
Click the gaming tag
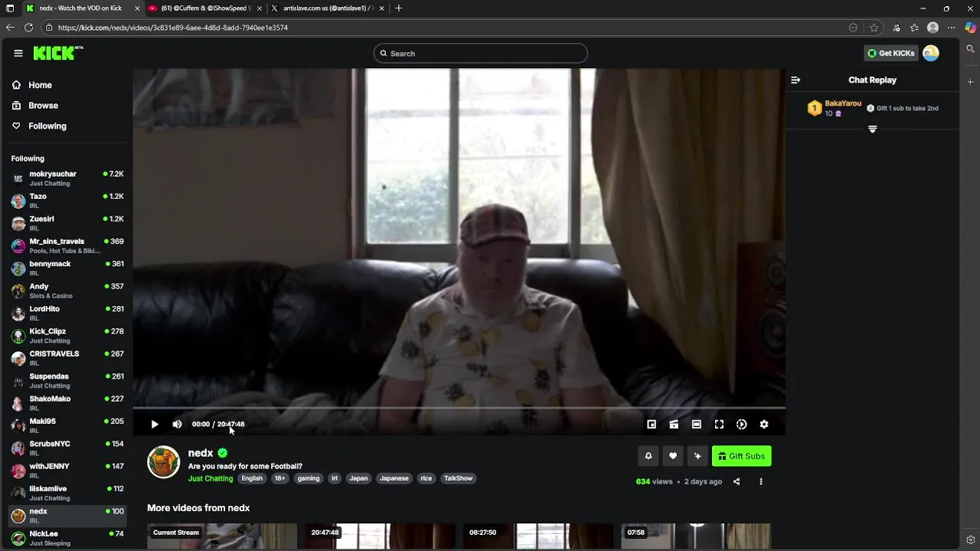point(309,478)
